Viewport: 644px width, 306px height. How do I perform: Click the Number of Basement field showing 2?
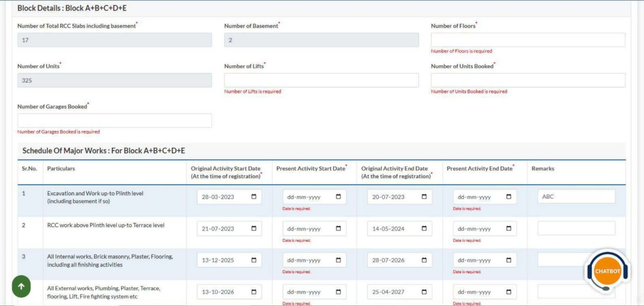point(321,39)
